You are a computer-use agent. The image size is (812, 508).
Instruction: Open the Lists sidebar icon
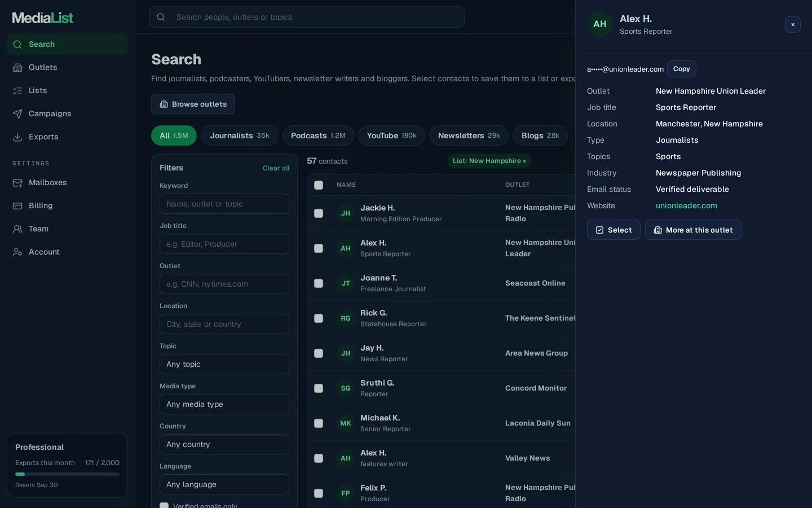point(17,91)
